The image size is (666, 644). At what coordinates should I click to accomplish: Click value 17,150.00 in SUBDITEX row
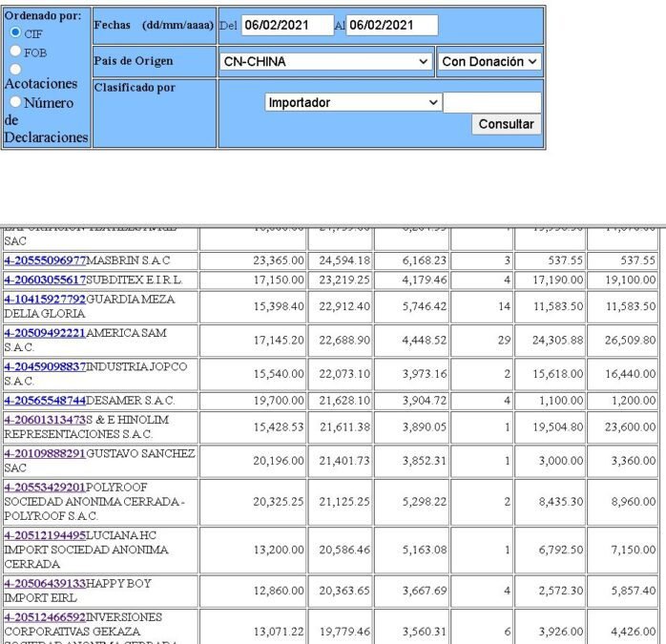pos(279,280)
